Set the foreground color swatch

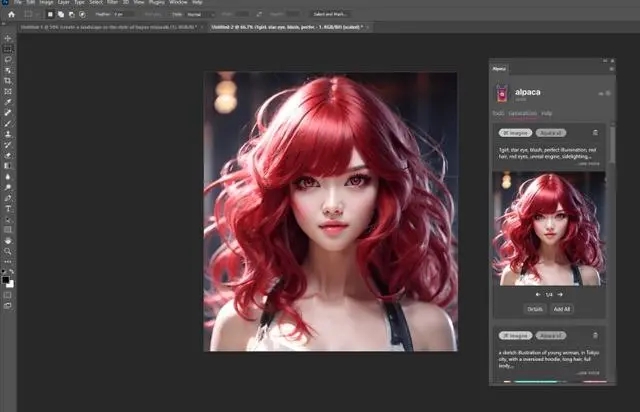(x=5, y=280)
